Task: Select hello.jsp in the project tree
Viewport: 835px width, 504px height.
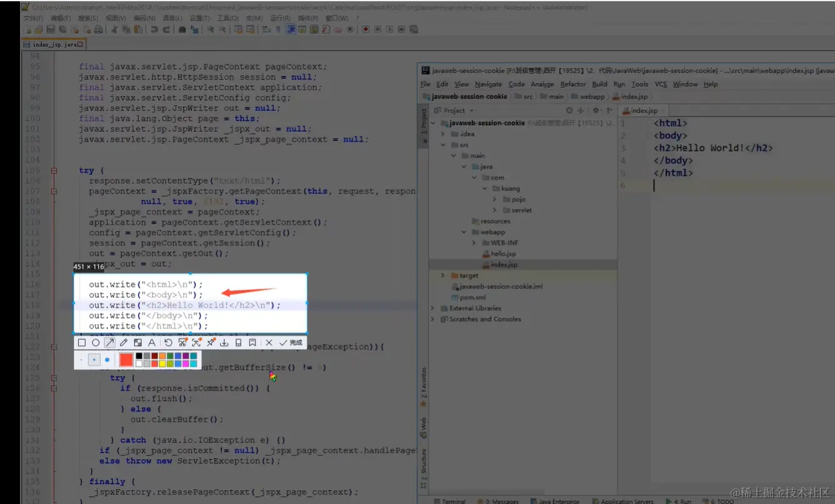Action: pos(499,254)
